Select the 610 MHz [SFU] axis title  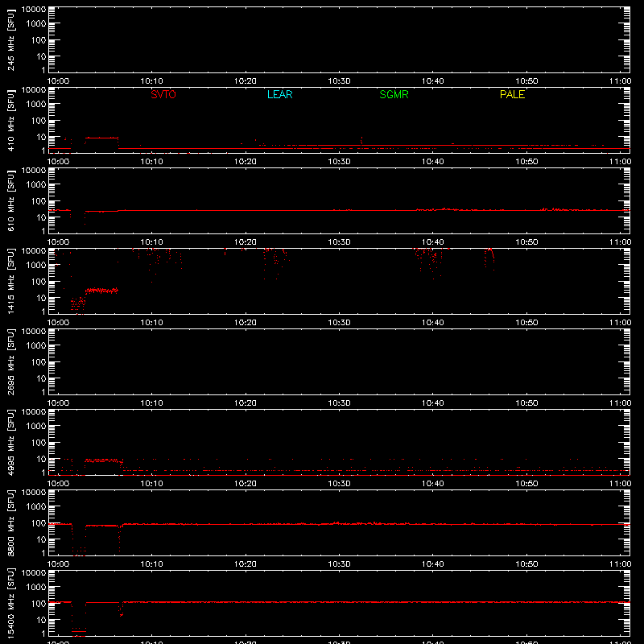(10, 200)
